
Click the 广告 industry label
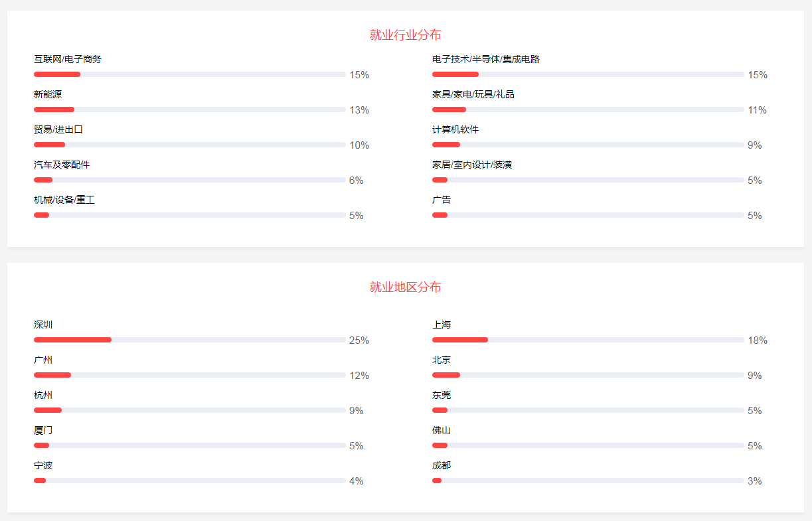442,200
